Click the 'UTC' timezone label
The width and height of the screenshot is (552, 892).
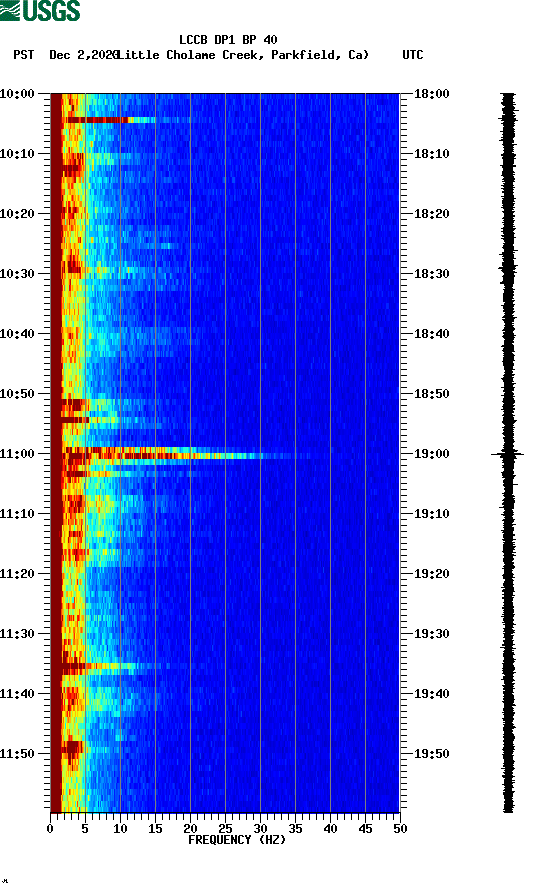tap(413, 55)
